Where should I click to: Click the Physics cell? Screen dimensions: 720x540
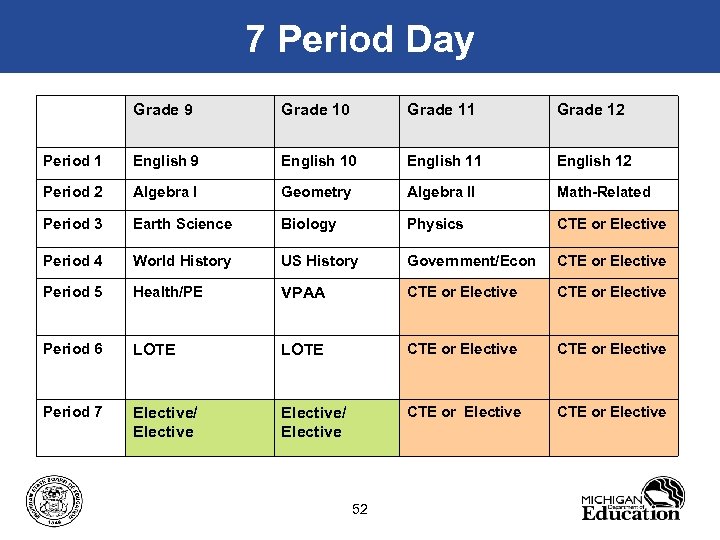[435, 224]
